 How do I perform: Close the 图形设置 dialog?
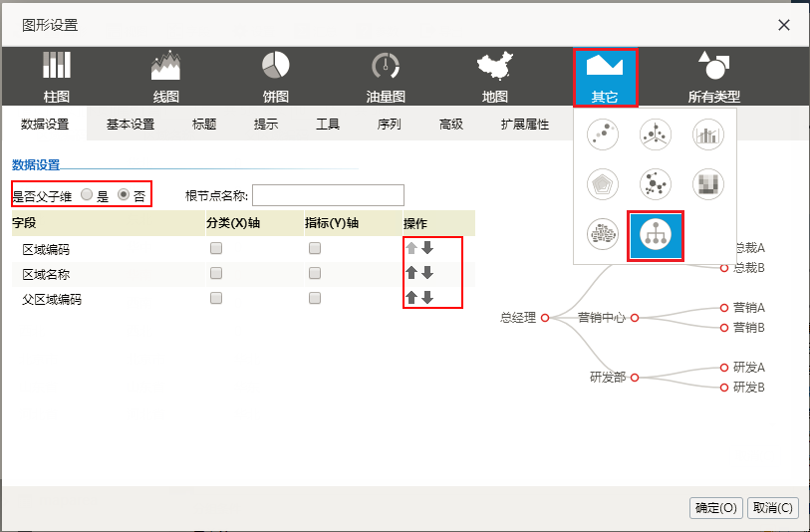pyautogui.click(x=784, y=25)
